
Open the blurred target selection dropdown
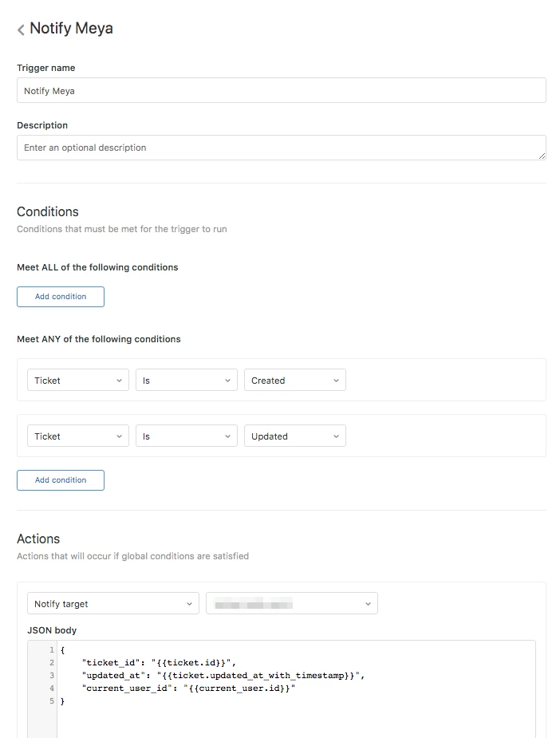click(292, 603)
